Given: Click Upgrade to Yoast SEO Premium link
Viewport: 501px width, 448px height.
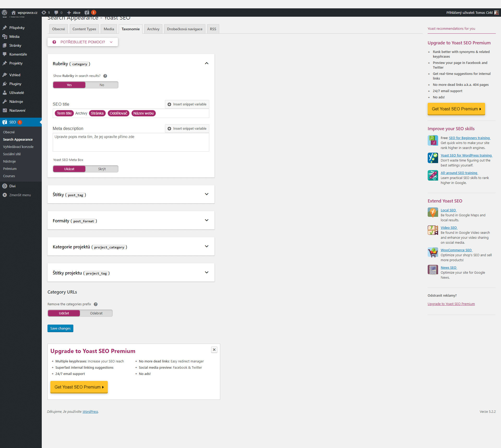Looking at the screenshot, I should tap(451, 304).
